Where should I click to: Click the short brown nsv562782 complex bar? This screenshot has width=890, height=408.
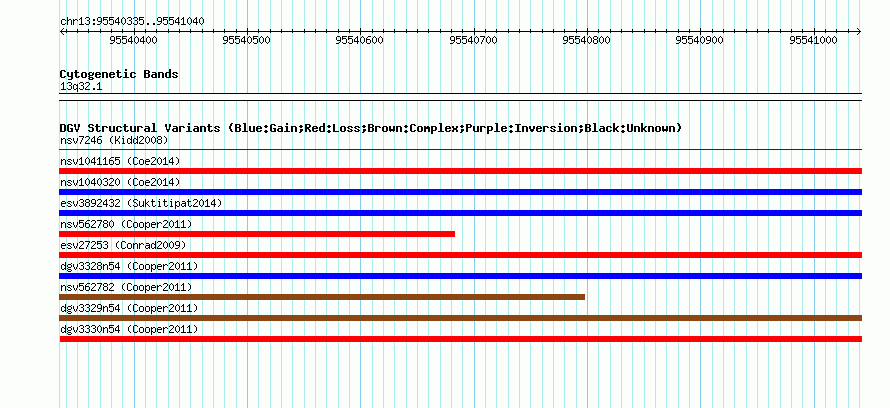[x=322, y=297]
